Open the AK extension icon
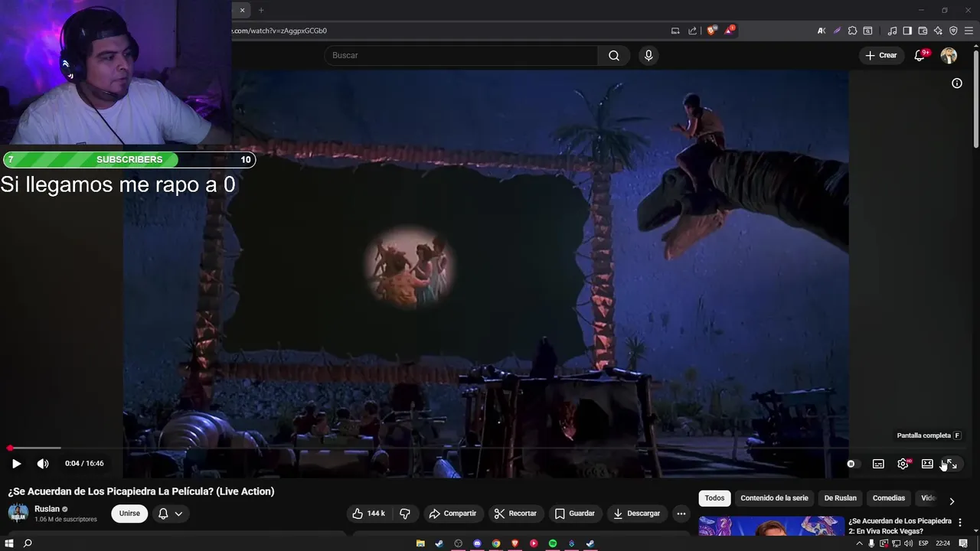 [x=822, y=31]
